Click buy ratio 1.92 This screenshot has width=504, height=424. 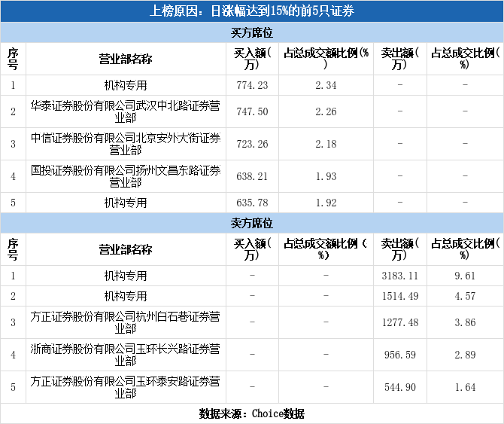pyautogui.click(x=326, y=203)
